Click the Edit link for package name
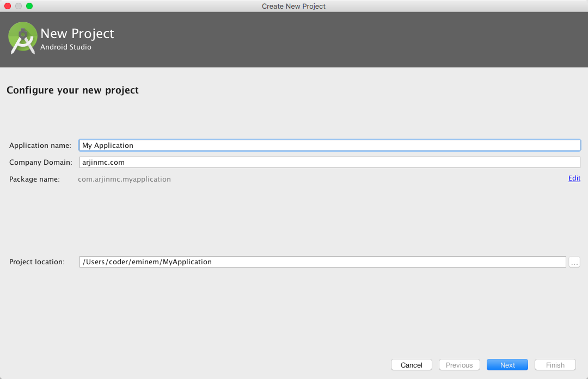The image size is (588, 379). (574, 178)
